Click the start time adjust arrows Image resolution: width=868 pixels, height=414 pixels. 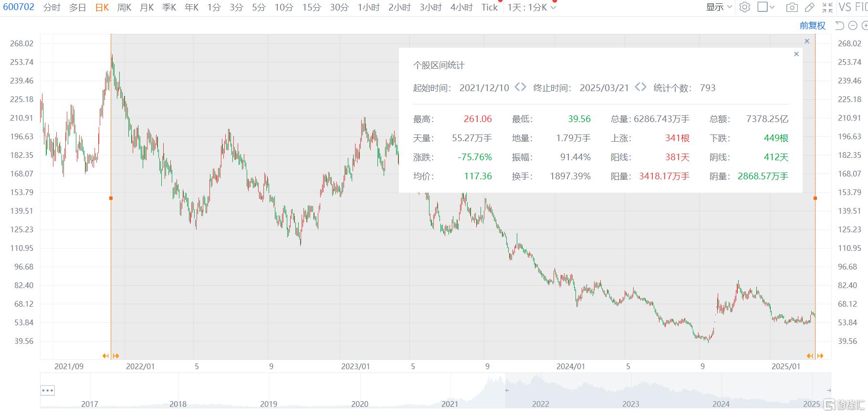(520, 87)
